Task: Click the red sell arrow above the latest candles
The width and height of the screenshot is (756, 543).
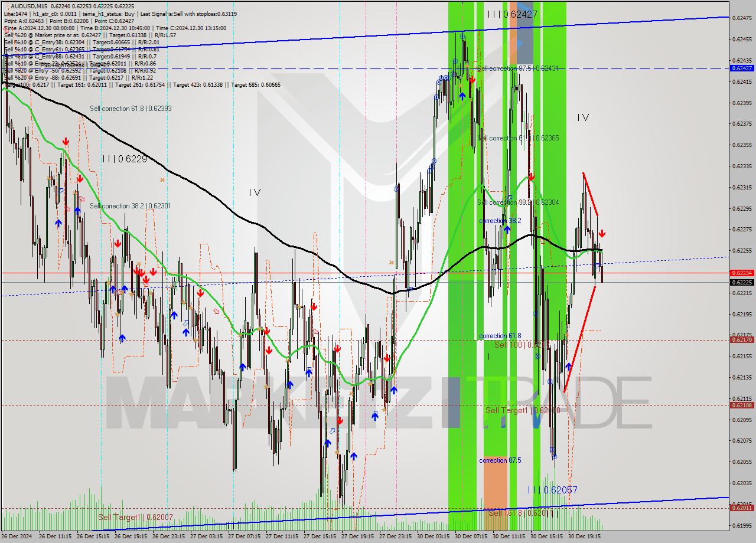Action: [601, 234]
